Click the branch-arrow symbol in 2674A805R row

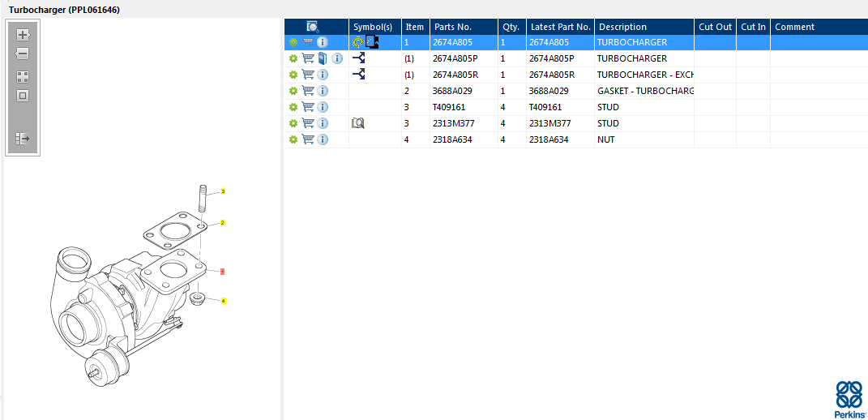(359, 75)
